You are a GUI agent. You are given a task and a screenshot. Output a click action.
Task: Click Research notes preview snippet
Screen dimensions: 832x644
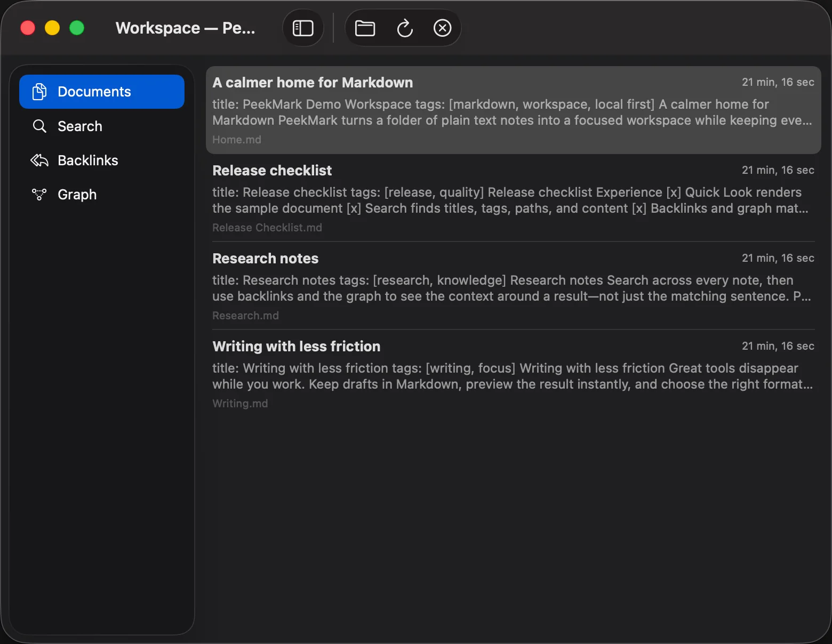click(x=511, y=288)
